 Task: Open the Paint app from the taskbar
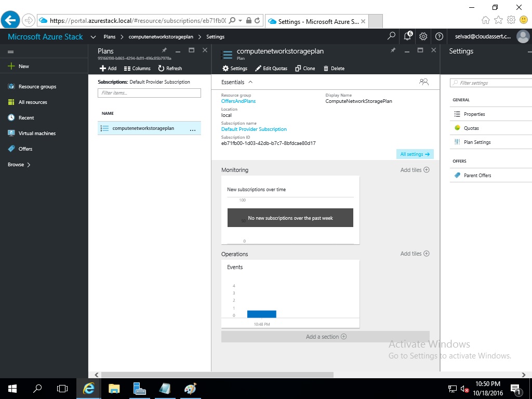pos(190,389)
